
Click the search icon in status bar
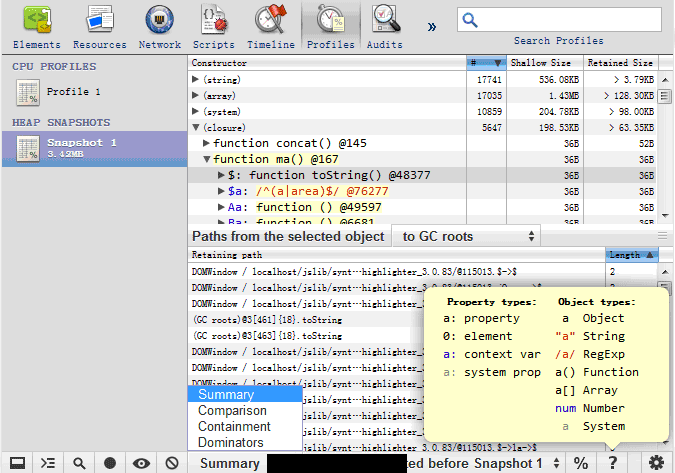click(x=79, y=463)
